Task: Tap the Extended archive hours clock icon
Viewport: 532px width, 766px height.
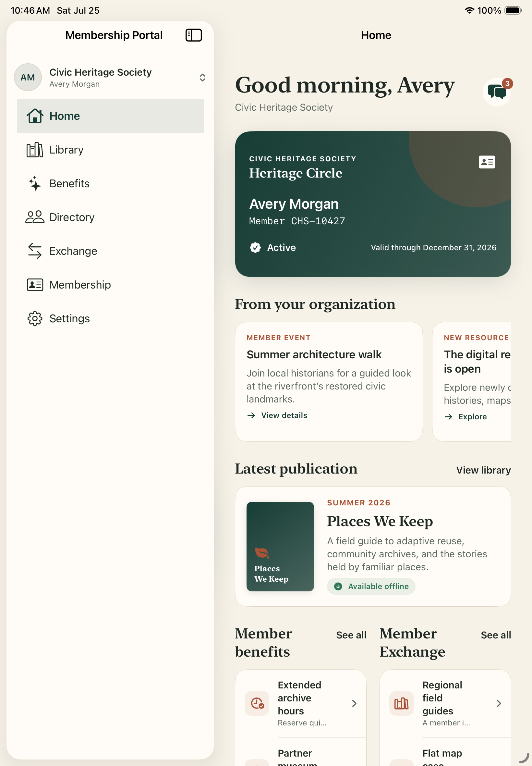Action: tap(257, 703)
